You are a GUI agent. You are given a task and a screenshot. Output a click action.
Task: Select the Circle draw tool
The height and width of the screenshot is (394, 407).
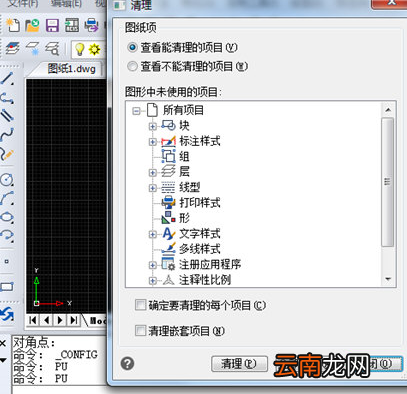click(x=7, y=179)
